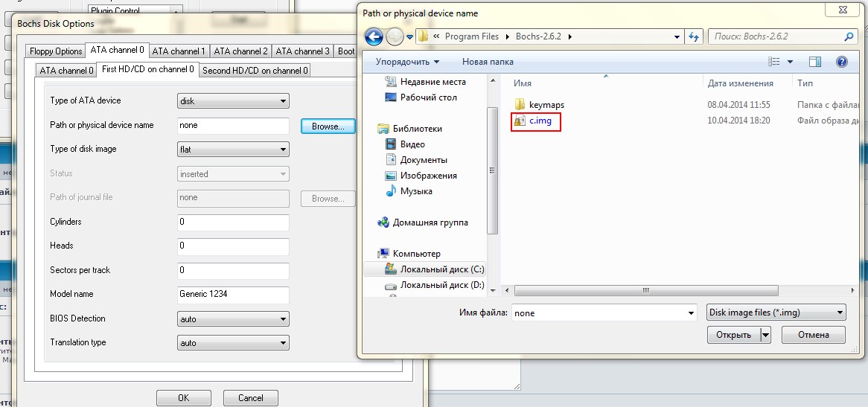This screenshot has height=407, width=868.
Task: Click the view mode icon in file dialog
Action: coord(774,62)
